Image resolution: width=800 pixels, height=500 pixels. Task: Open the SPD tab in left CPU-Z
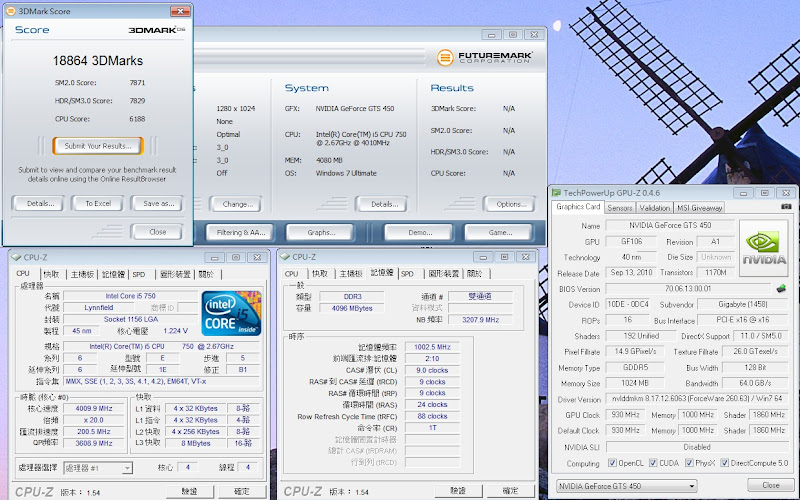(x=139, y=274)
